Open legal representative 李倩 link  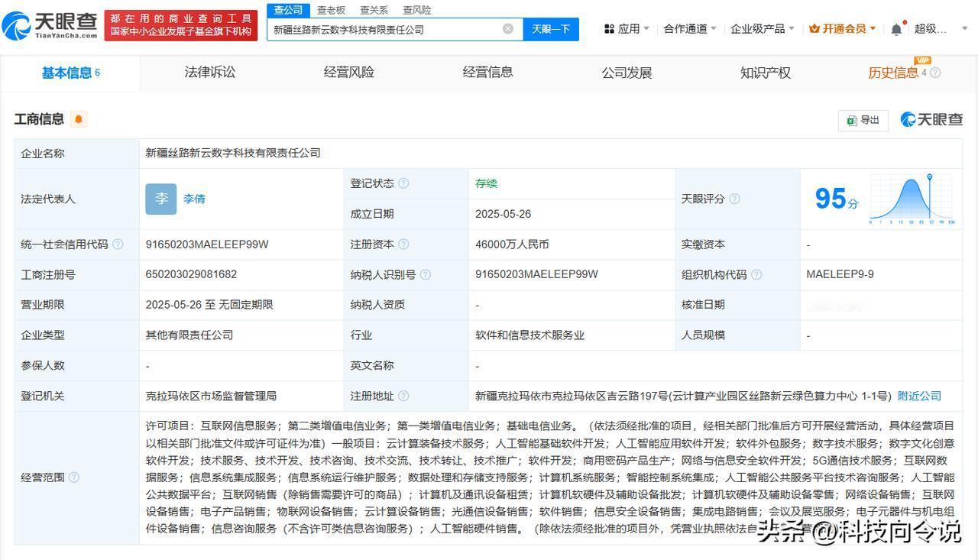(194, 199)
